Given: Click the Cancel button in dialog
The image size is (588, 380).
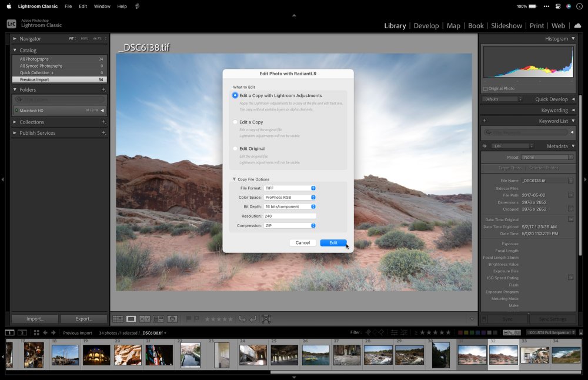Looking at the screenshot, I should click(x=302, y=243).
